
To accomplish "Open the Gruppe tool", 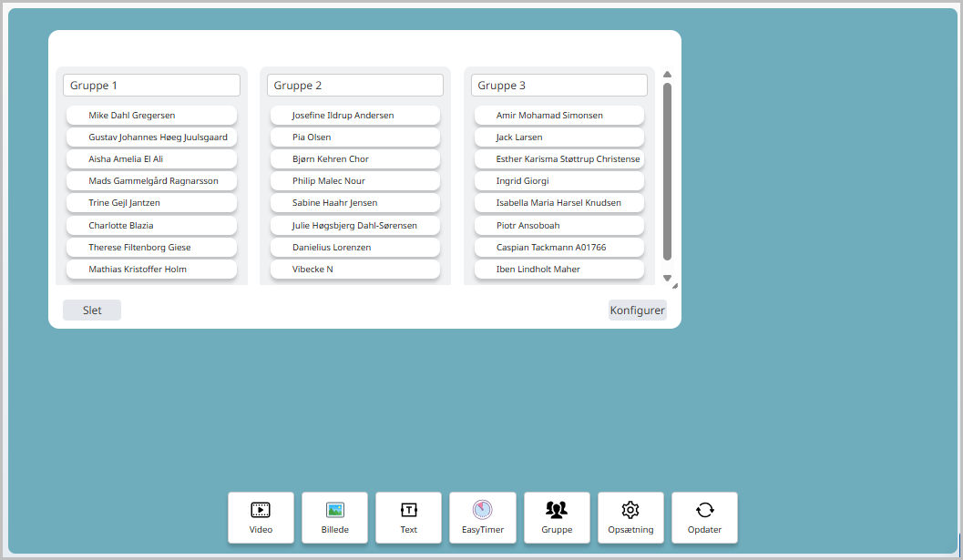I will [557, 517].
